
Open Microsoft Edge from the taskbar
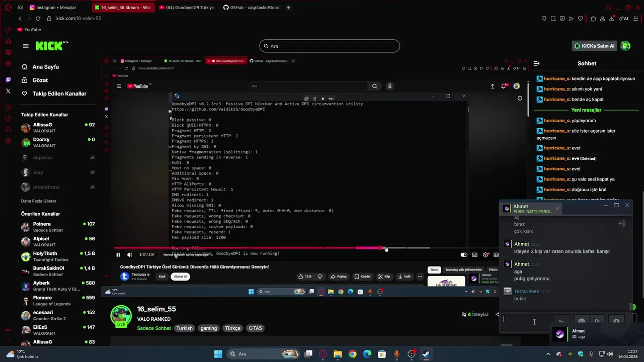(367, 354)
